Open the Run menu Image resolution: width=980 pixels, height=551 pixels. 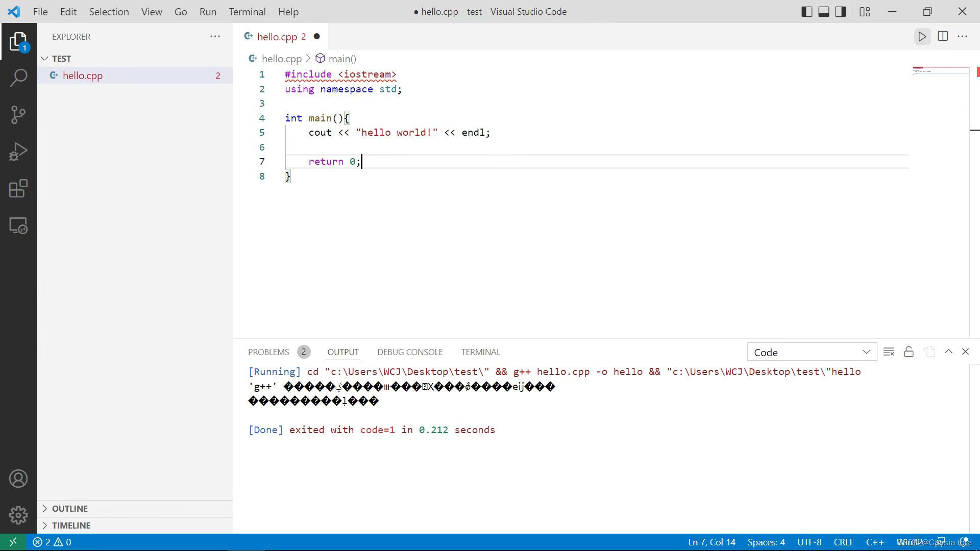(208, 12)
